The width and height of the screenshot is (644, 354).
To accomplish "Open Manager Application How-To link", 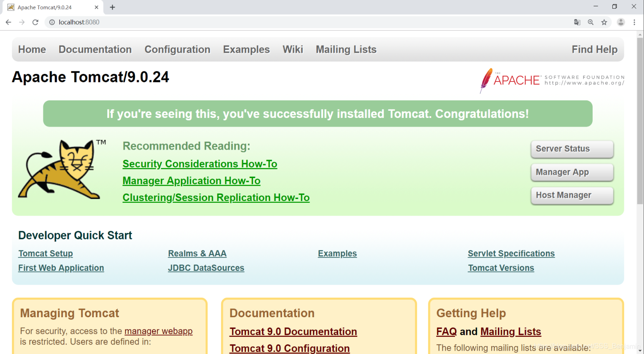I will [x=192, y=181].
